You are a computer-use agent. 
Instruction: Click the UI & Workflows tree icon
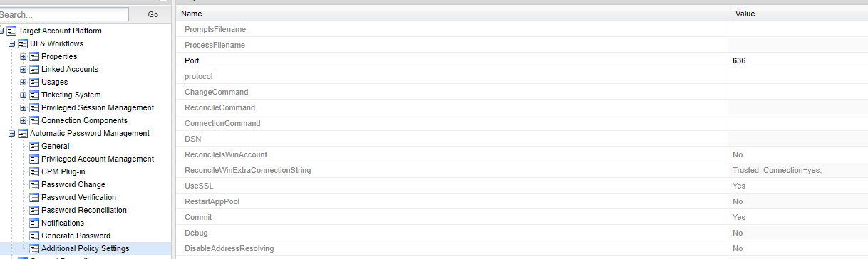(23, 43)
